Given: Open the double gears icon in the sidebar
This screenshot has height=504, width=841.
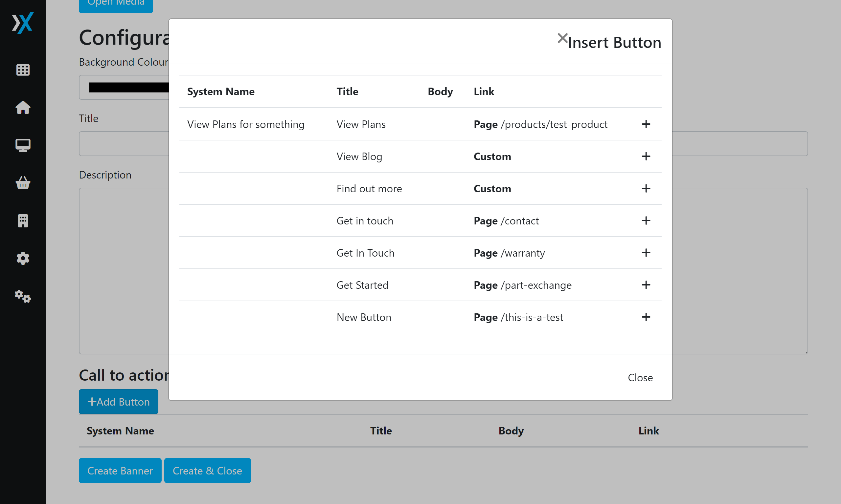Looking at the screenshot, I should tap(23, 296).
